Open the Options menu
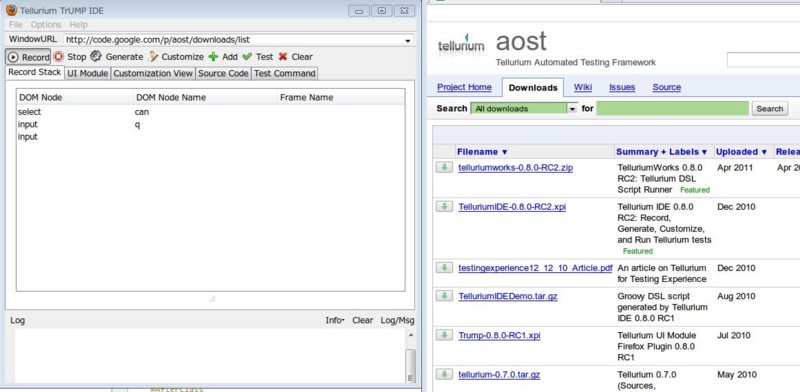This screenshot has width=800, height=392. click(46, 24)
